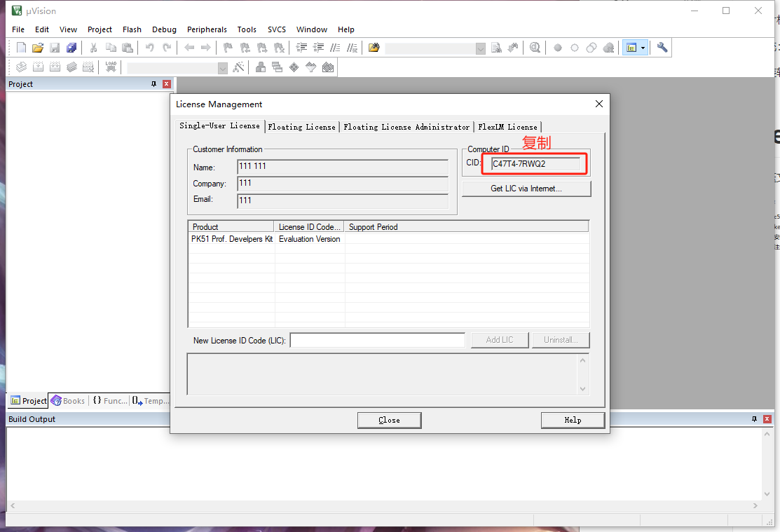Click the Close button in License Management
Image resolution: width=780 pixels, height=532 pixels.
pyautogui.click(x=389, y=420)
